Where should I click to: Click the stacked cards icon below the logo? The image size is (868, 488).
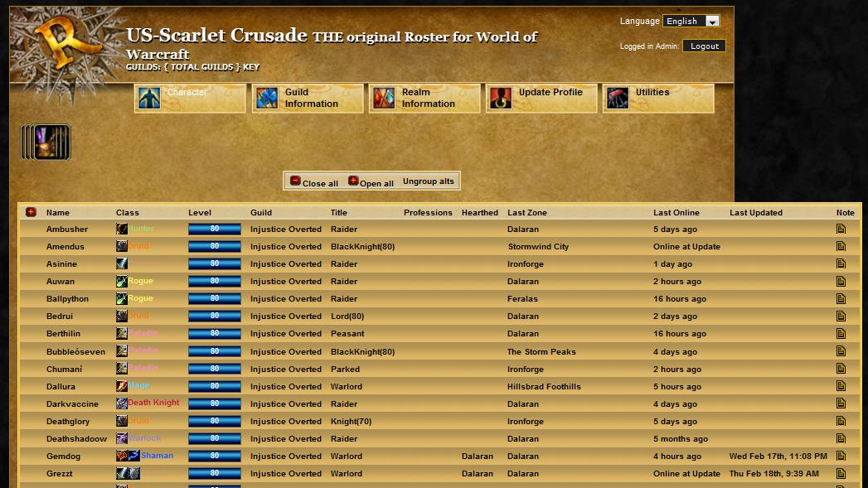46,143
